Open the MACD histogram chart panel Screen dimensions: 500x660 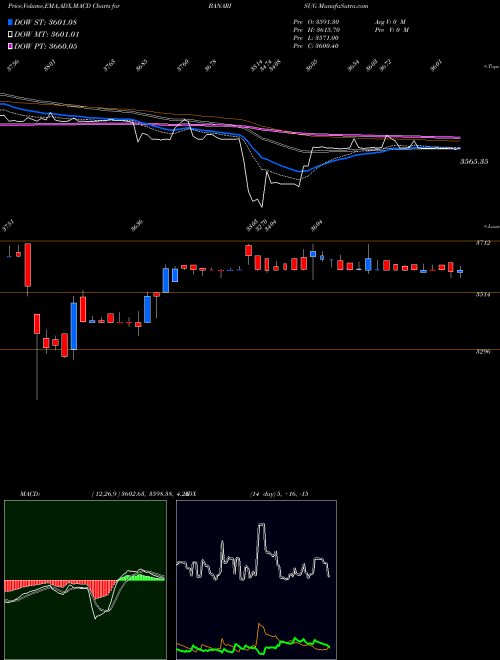pyautogui.click(x=85, y=580)
